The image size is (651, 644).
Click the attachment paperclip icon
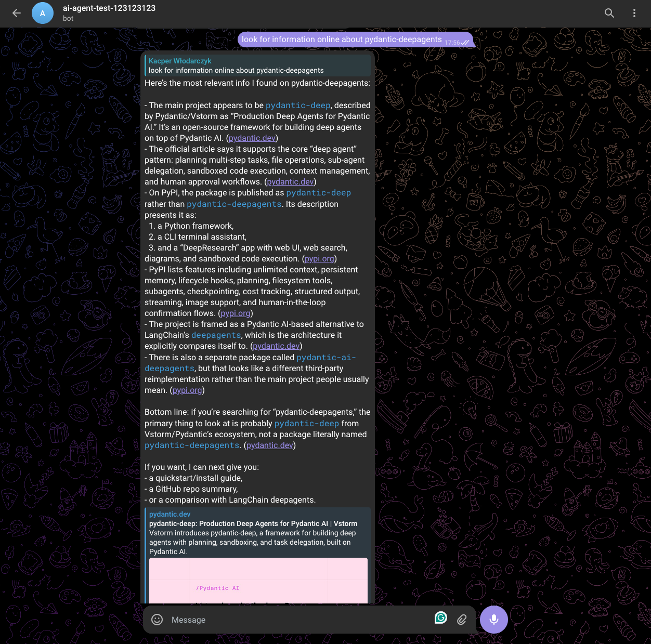pyautogui.click(x=462, y=620)
